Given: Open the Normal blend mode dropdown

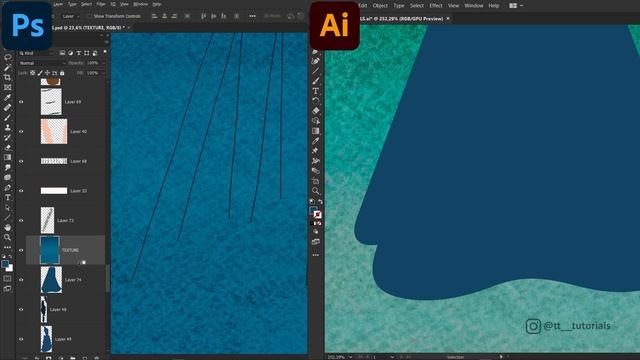Looking at the screenshot, I should [x=42, y=63].
